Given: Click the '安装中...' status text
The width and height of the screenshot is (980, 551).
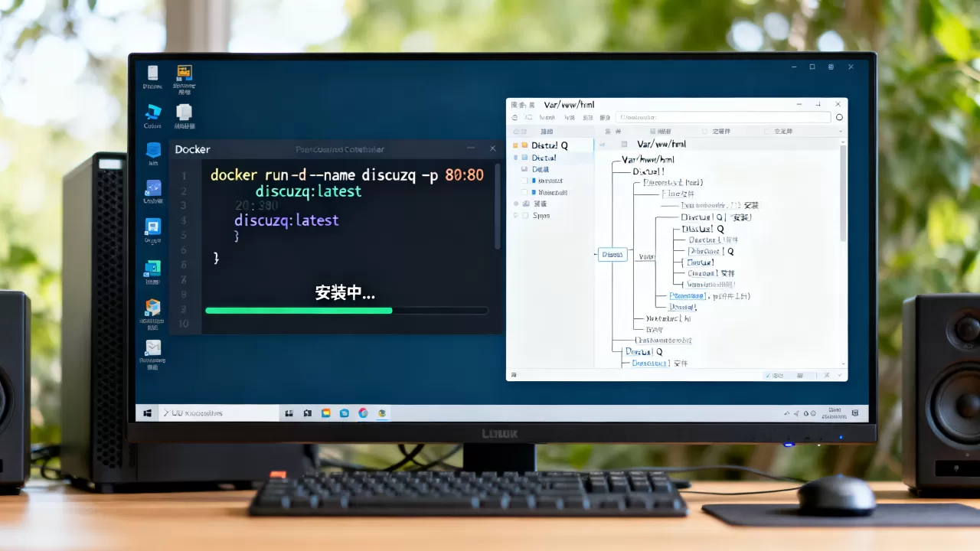Looking at the screenshot, I should click(x=345, y=292).
